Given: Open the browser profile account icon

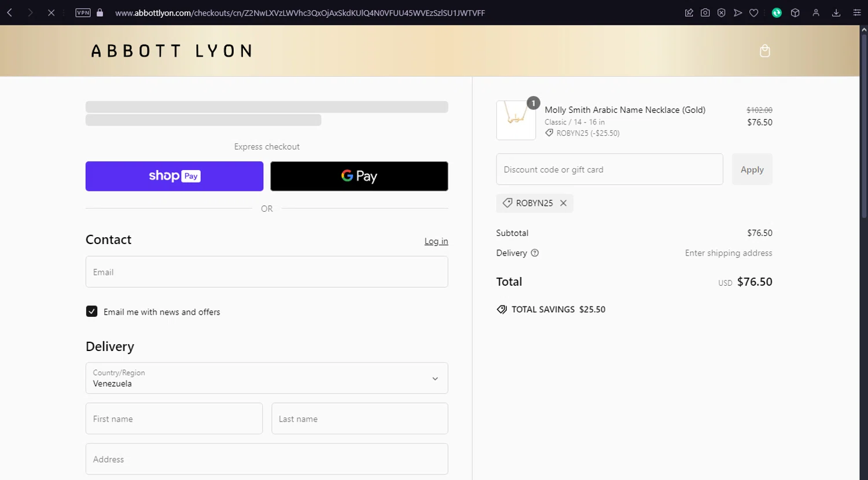Looking at the screenshot, I should point(816,13).
